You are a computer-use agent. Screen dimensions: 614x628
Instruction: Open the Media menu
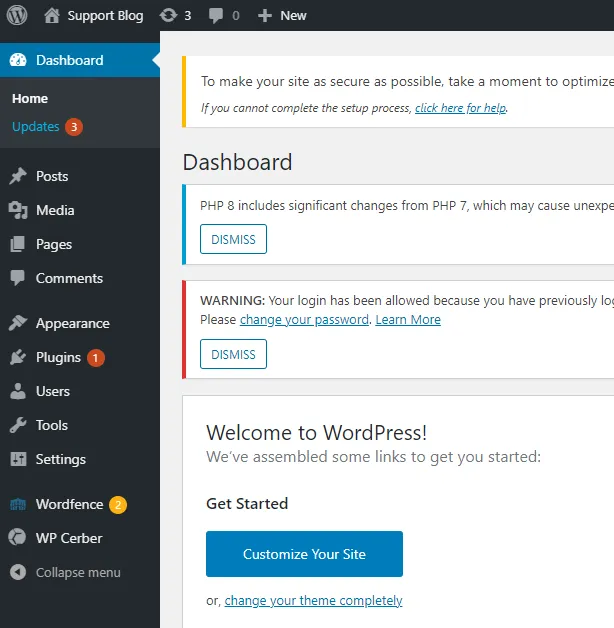(55, 210)
